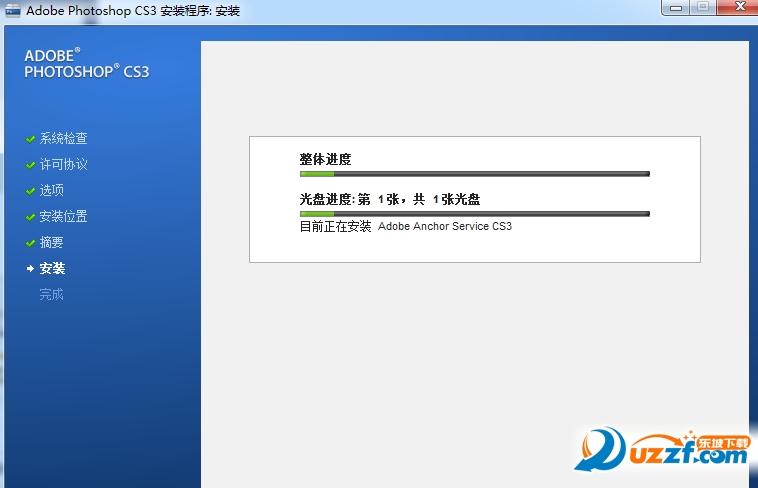
Task: Click the checkmark beside 安装位置
Action: pos(30,217)
